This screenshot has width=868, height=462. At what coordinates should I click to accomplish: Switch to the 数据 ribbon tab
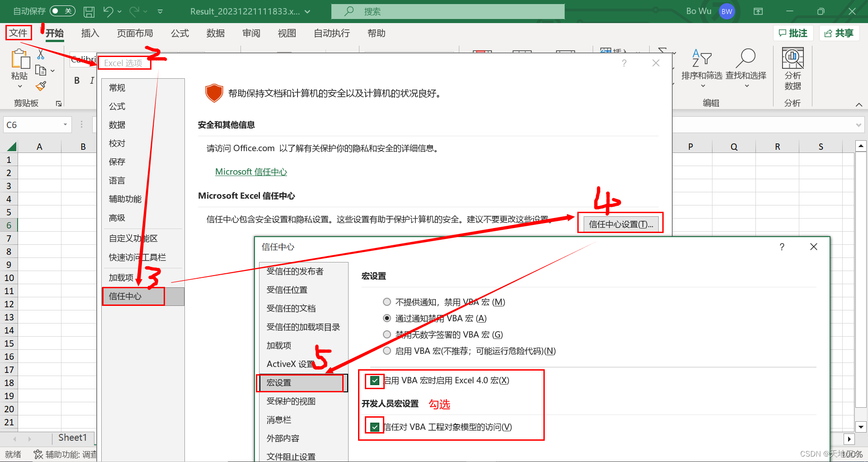pos(216,33)
